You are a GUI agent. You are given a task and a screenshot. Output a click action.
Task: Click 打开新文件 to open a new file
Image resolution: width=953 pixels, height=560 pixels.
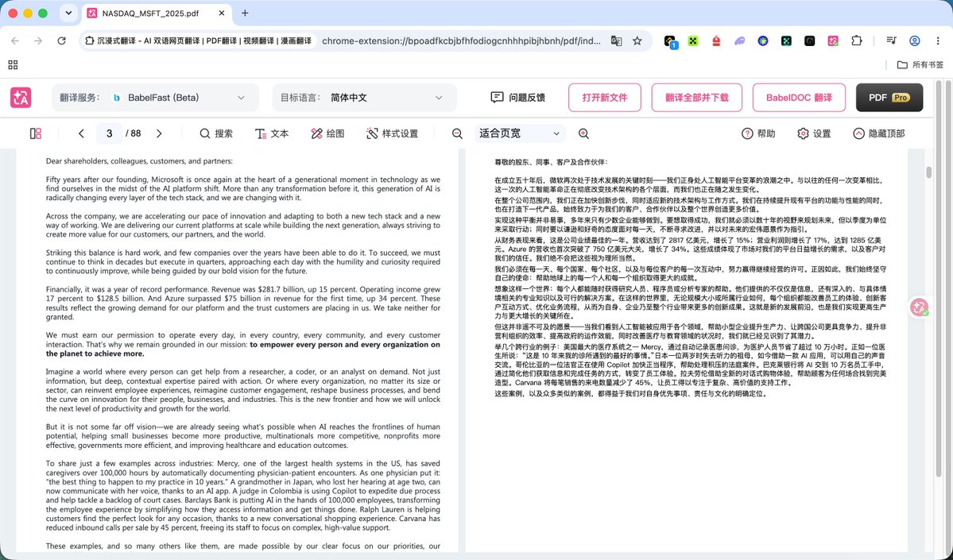point(605,98)
